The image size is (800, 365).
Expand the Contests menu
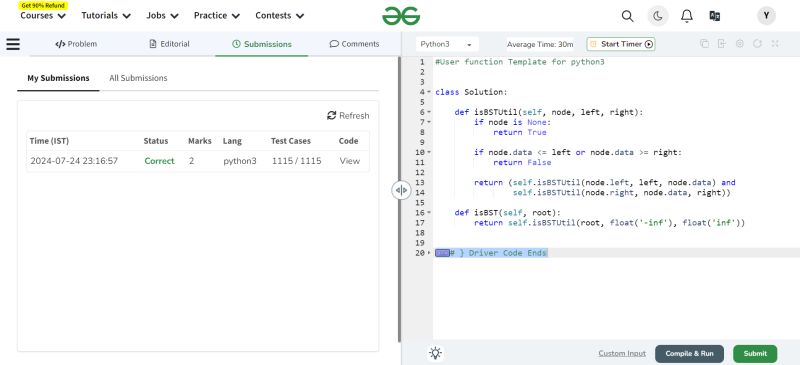280,16
